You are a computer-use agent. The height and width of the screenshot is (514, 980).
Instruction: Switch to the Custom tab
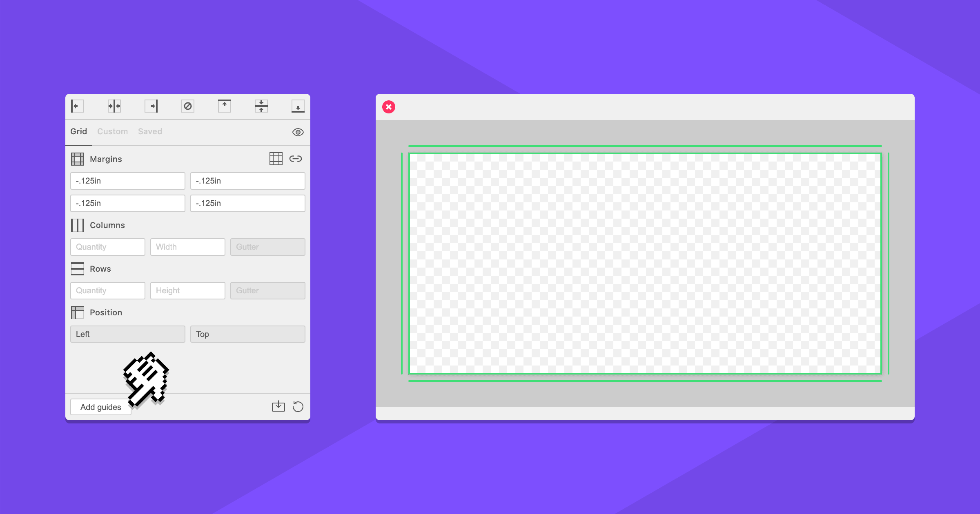[x=112, y=131]
